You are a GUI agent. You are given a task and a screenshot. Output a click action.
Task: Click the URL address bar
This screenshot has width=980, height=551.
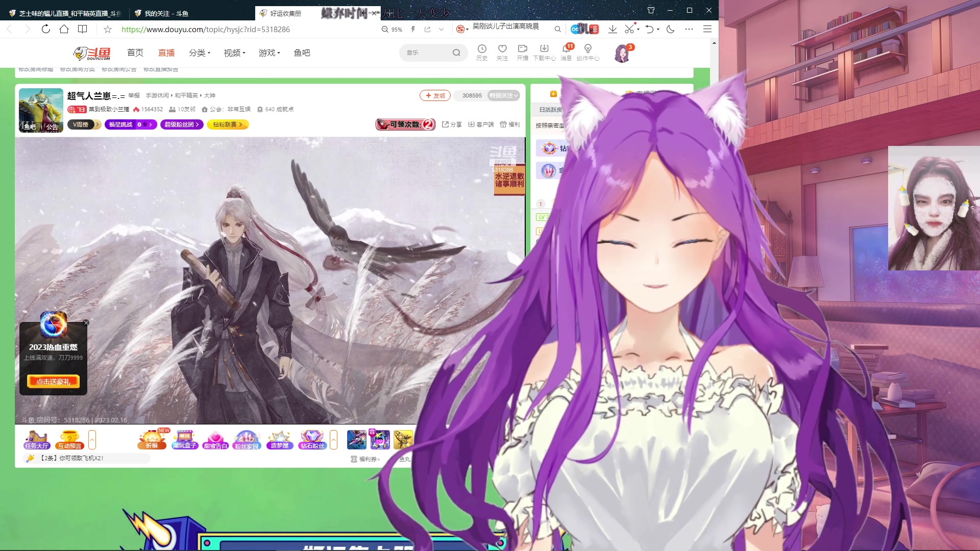click(205, 30)
